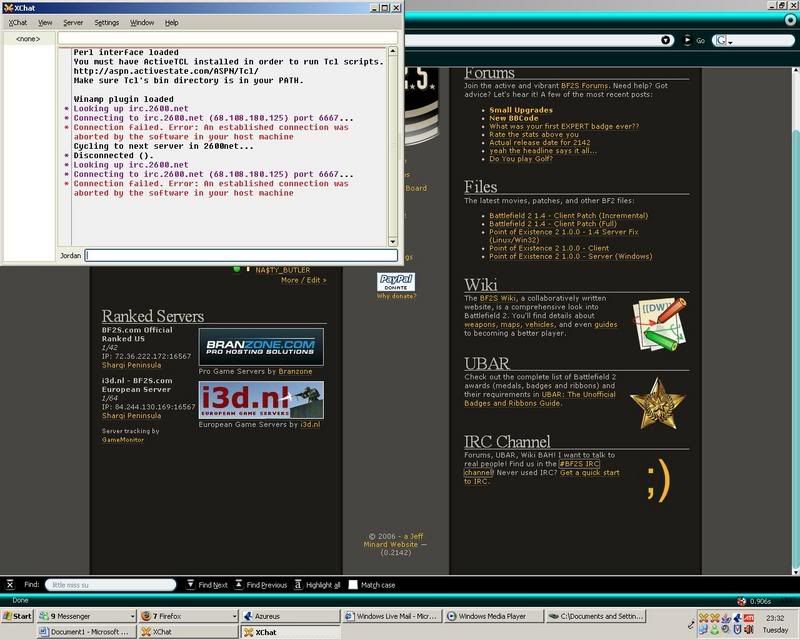Open 'Do You play Golf?' forum post
The width and height of the screenshot is (800, 640).
[x=520, y=159]
